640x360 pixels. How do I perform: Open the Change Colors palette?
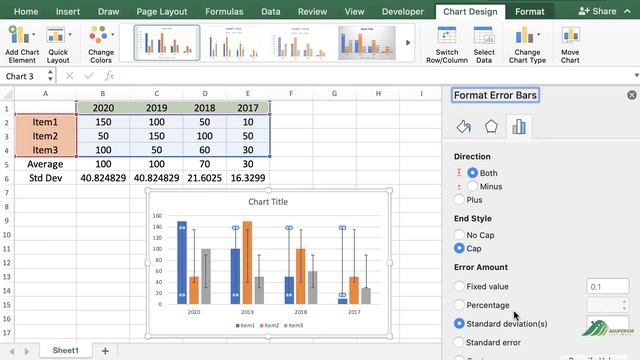coord(100,44)
